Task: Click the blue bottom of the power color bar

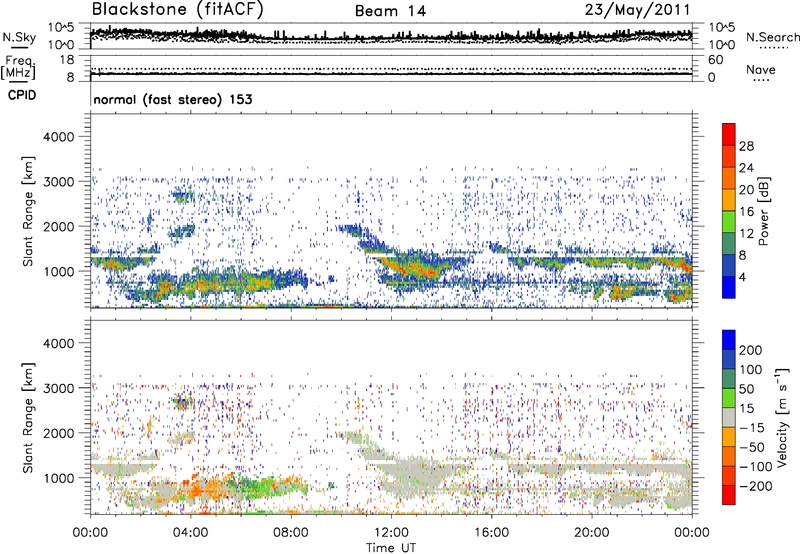Action: point(729,287)
